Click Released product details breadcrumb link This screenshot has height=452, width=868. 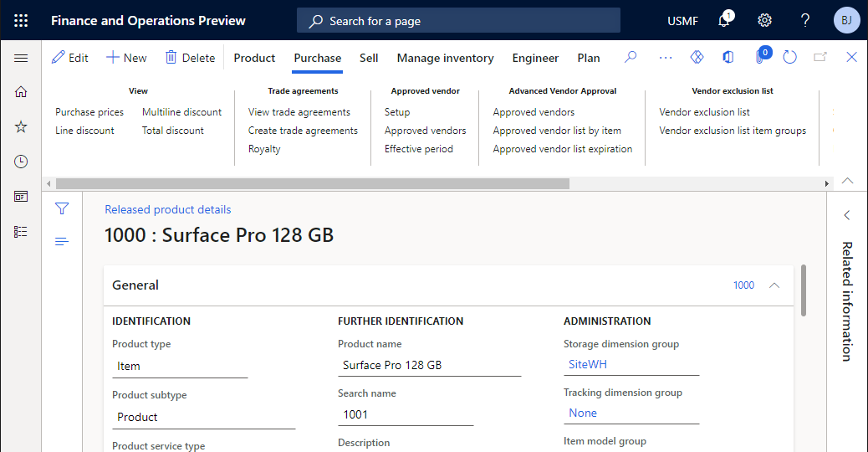point(168,209)
